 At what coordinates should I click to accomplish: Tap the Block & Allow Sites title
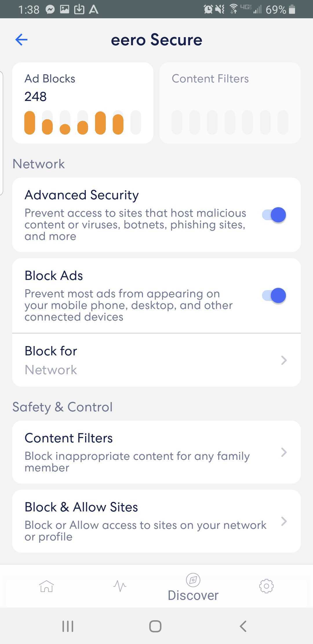tap(81, 507)
